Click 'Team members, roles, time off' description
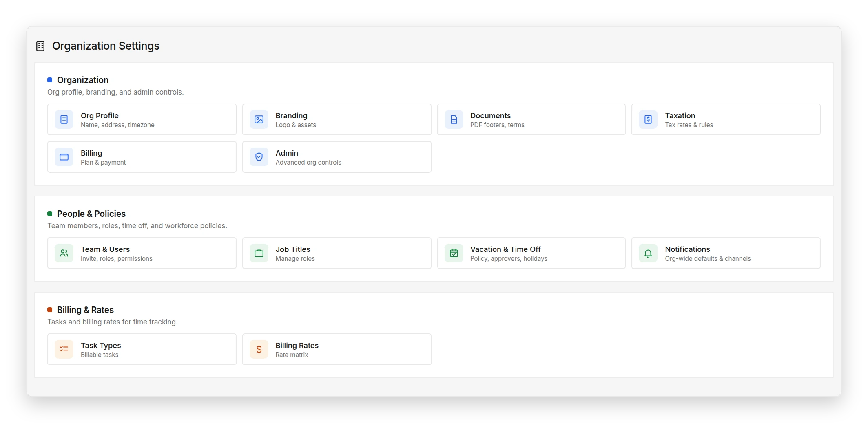The width and height of the screenshot is (868, 423). (x=137, y=226)
